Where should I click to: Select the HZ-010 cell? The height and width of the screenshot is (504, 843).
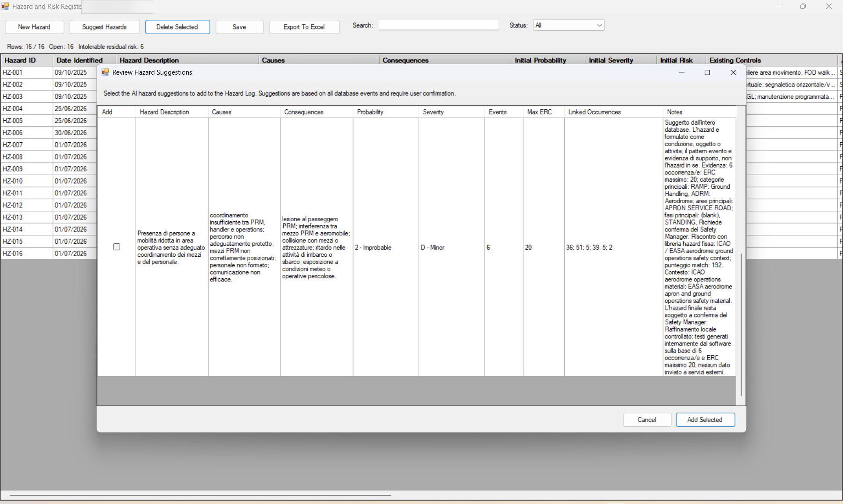pos(27,181)
